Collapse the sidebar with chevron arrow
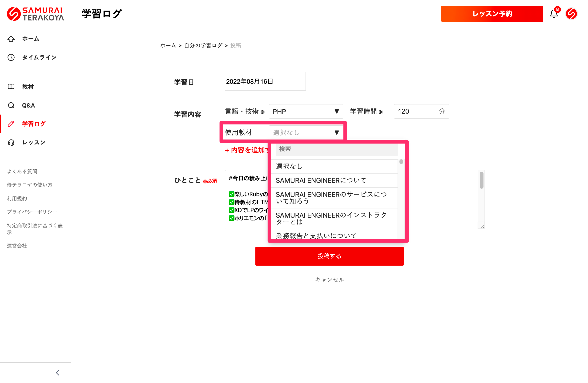The height and width of the screenshot is (383, 588). click(x=58, y=373)
